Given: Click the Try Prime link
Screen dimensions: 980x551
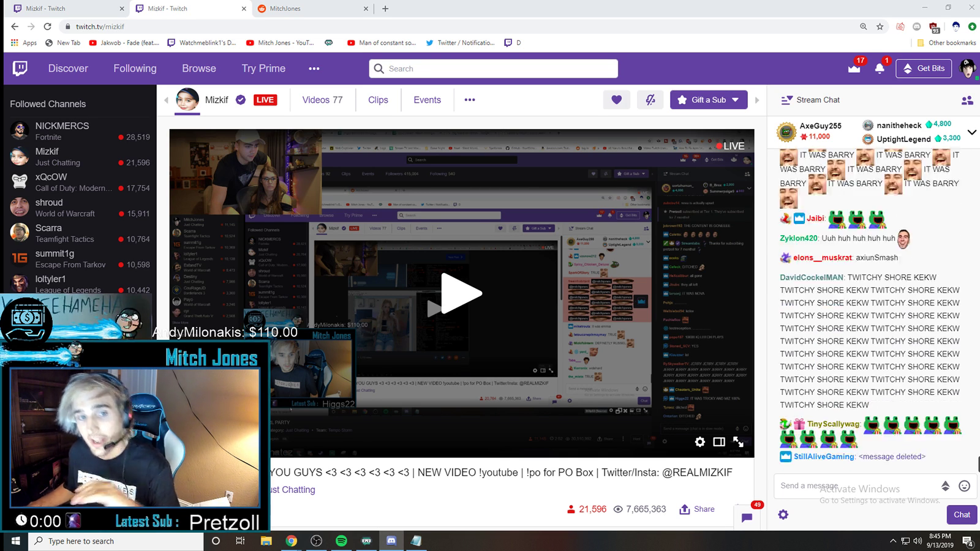Looking at the screenshot, I should point(263,69).
